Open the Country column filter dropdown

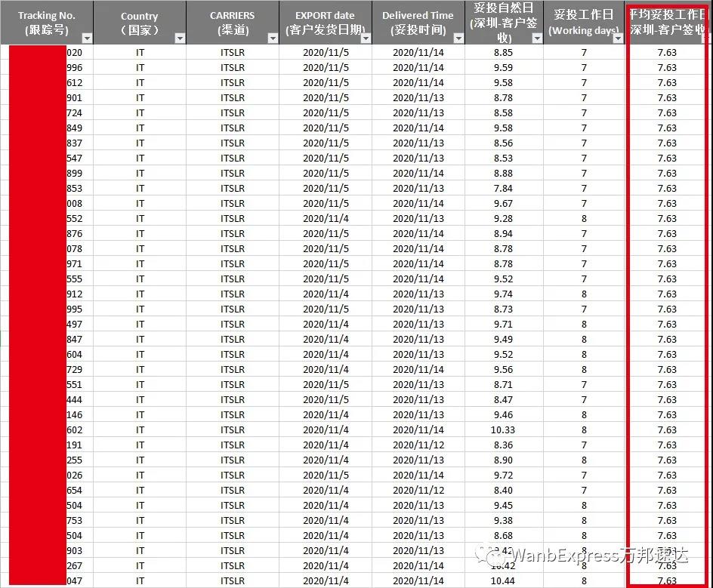tap(180, 38)
